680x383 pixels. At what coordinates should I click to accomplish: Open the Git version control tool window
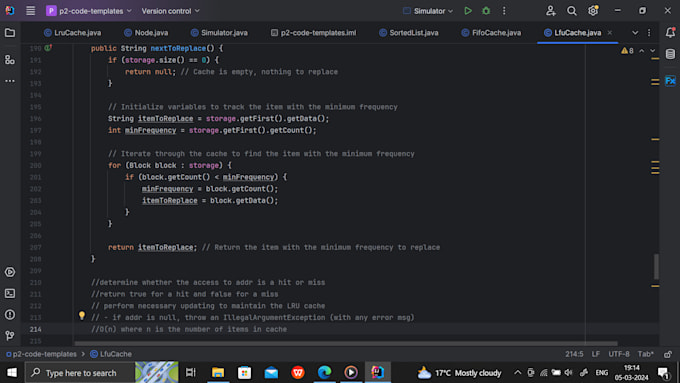point(10,335)
